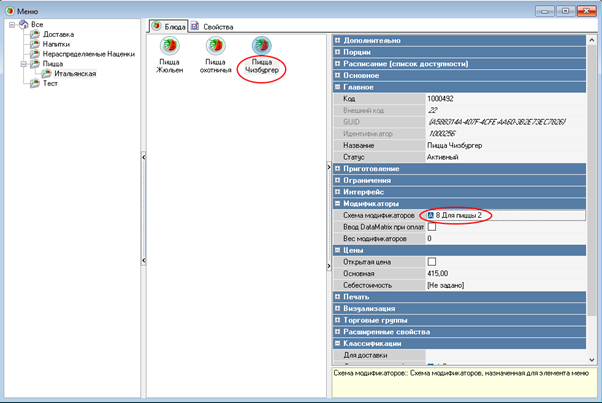
Task: Select the Пицца охотничья dish icon
Action: click(215, 47)
